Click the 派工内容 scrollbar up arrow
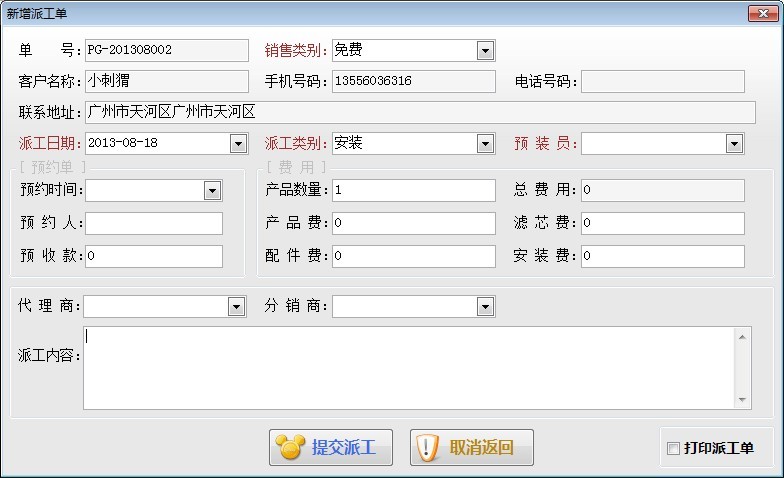The image size is (784, 478). click(x=742, y=337)
